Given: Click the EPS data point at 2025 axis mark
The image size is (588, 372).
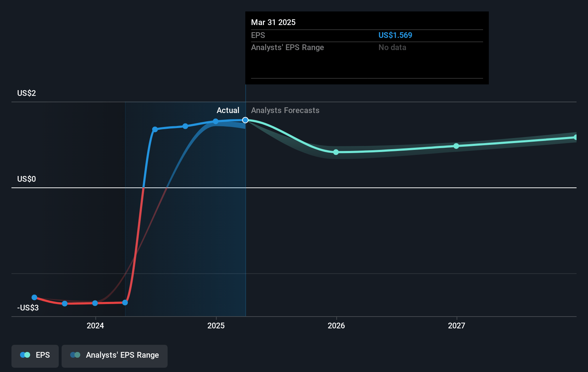Looking at the screenshot, I should tap(216, 121).
